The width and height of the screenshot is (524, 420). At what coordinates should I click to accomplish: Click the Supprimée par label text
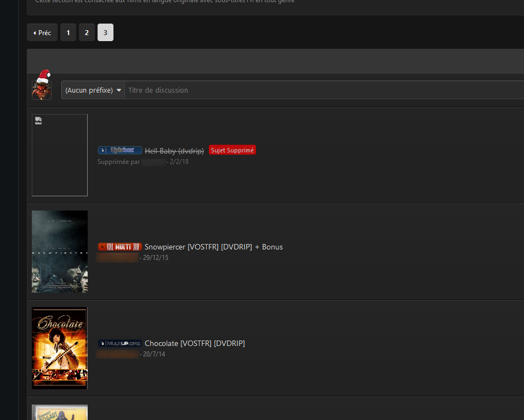[118, 162]
